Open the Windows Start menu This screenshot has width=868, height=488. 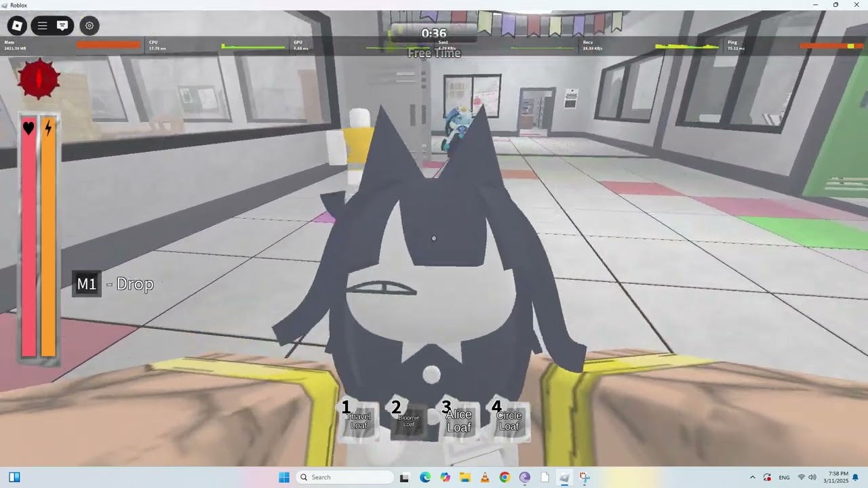point(284,477)
